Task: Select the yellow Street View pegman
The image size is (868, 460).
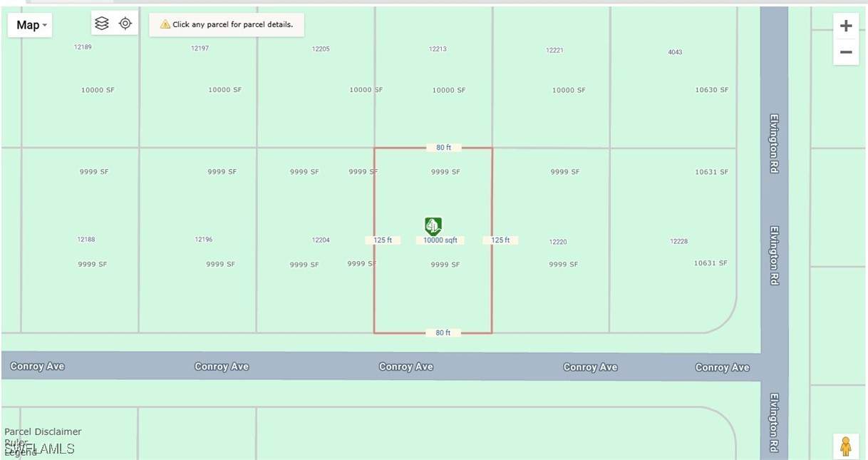Action: coord(846,446)
